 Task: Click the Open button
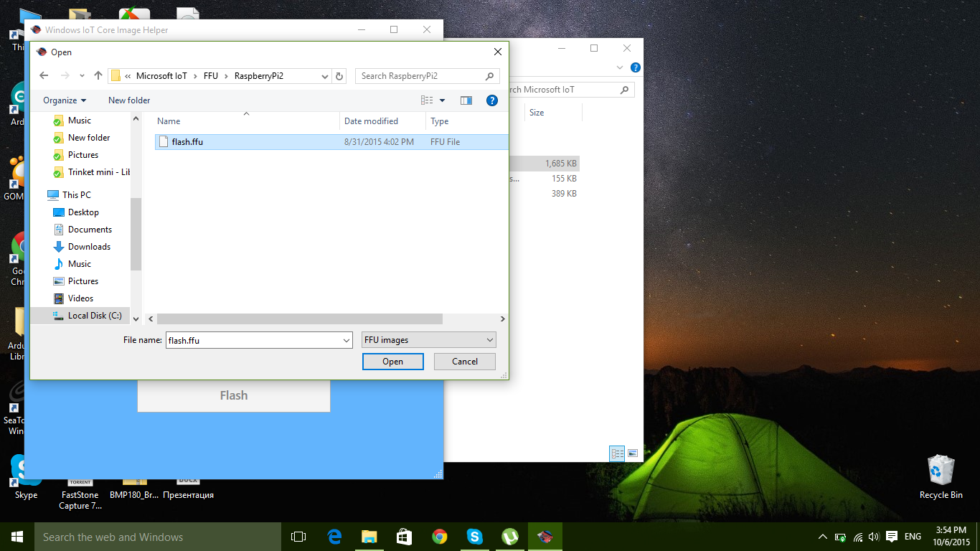click(x=392, y=362)
